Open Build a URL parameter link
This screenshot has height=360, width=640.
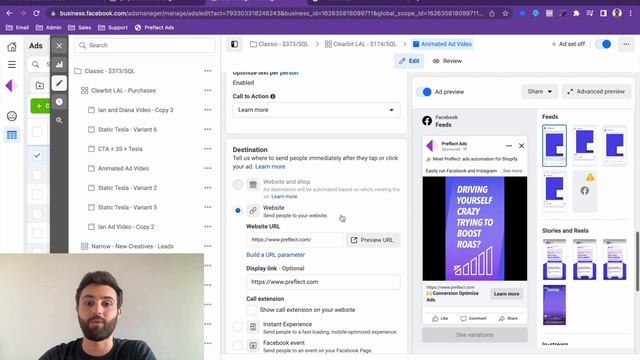point(276,255)
